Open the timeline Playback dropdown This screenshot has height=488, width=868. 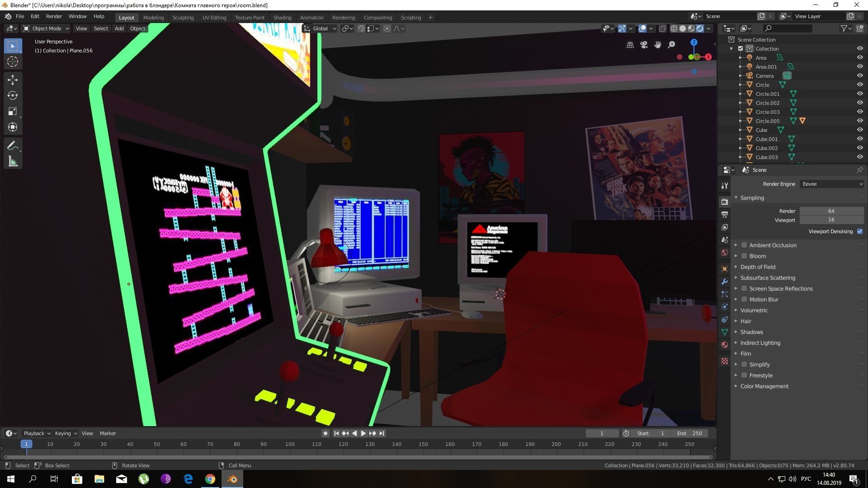(37, 433)
